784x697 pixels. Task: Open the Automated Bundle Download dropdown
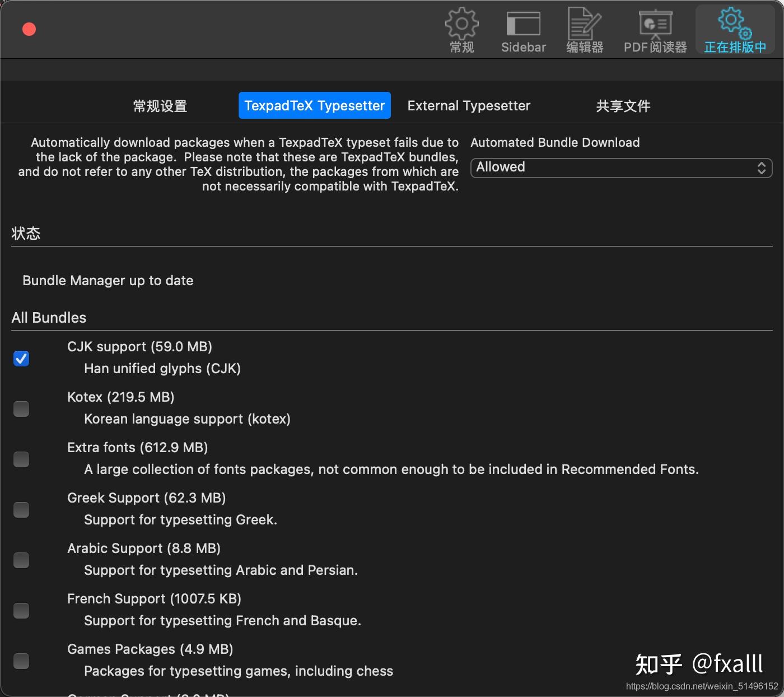(621, 168)
